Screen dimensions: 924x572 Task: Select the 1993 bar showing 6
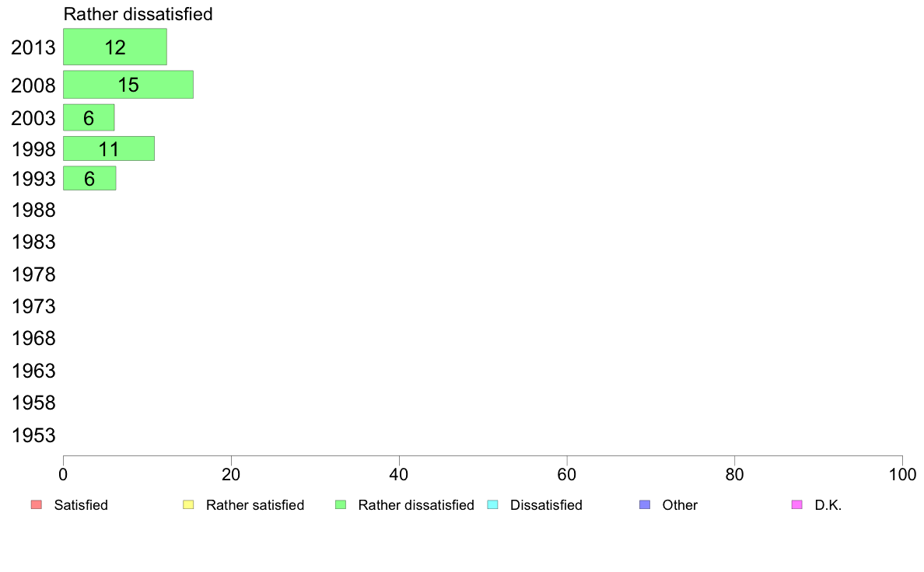pos(89,178)
